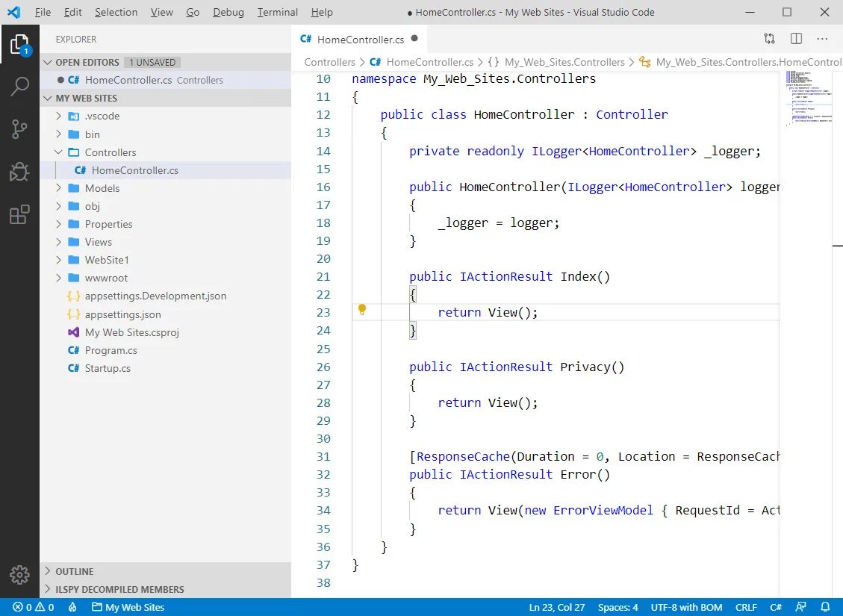The height and width of the screenshot is (616, 843).
Task: Click the unsaved dot on HomeController.cs tab
Action: point(414,38)
